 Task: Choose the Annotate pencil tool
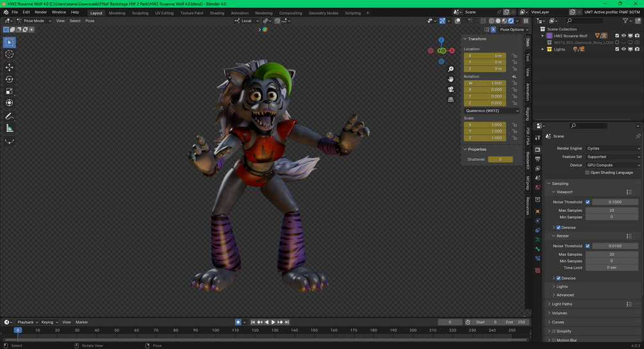(x=10, y=116)
